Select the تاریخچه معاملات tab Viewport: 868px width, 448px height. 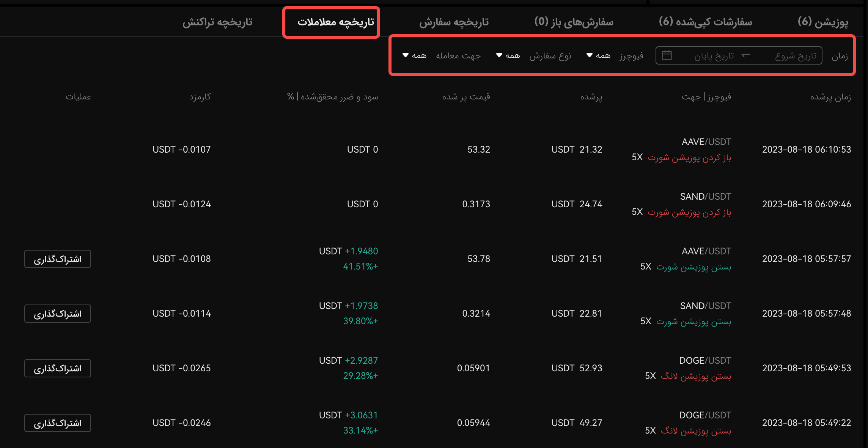pyautogui.click(x=335, y=22)
